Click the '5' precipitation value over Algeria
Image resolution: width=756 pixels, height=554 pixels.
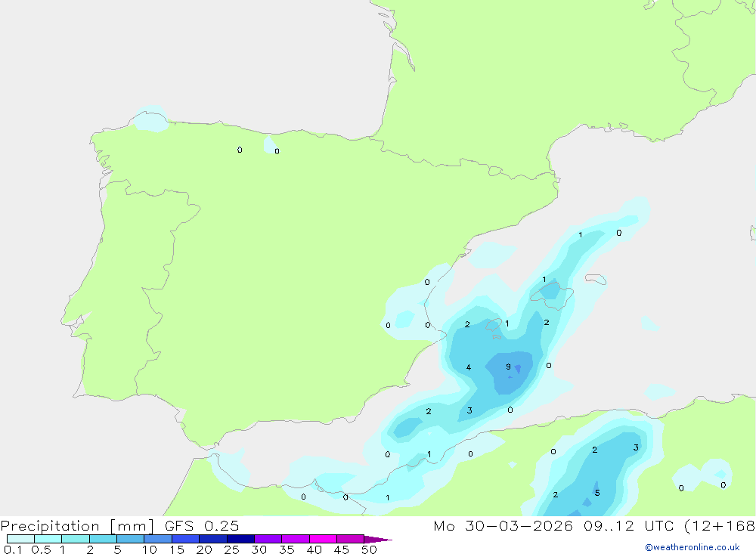(x=597, y=493)
